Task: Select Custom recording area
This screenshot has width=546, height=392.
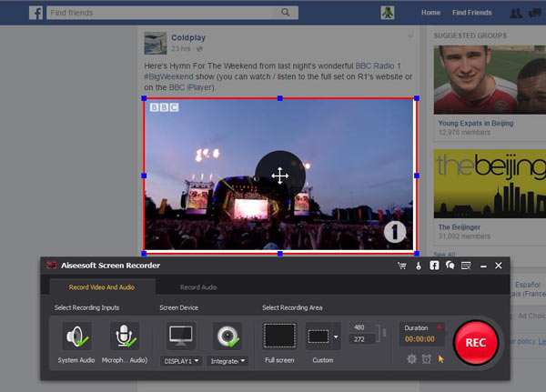Action: point(318,337)
